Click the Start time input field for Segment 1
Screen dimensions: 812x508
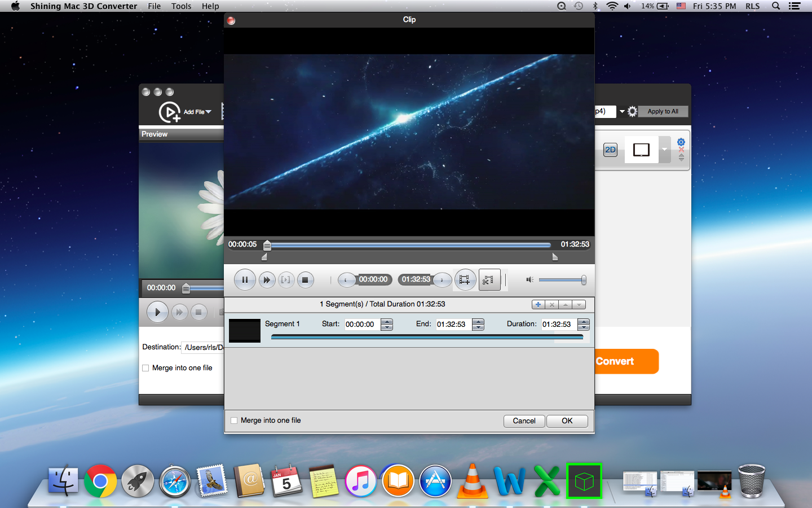pos(361,325)
